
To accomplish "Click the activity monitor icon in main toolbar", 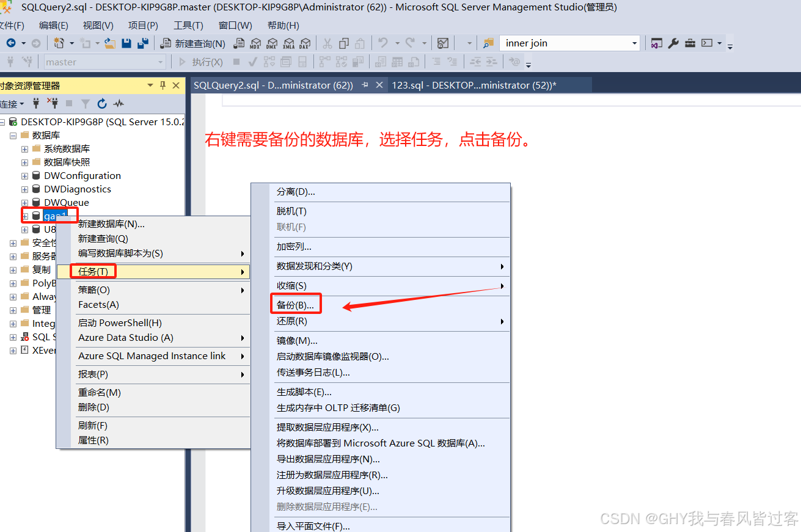I will click(444, 43).
